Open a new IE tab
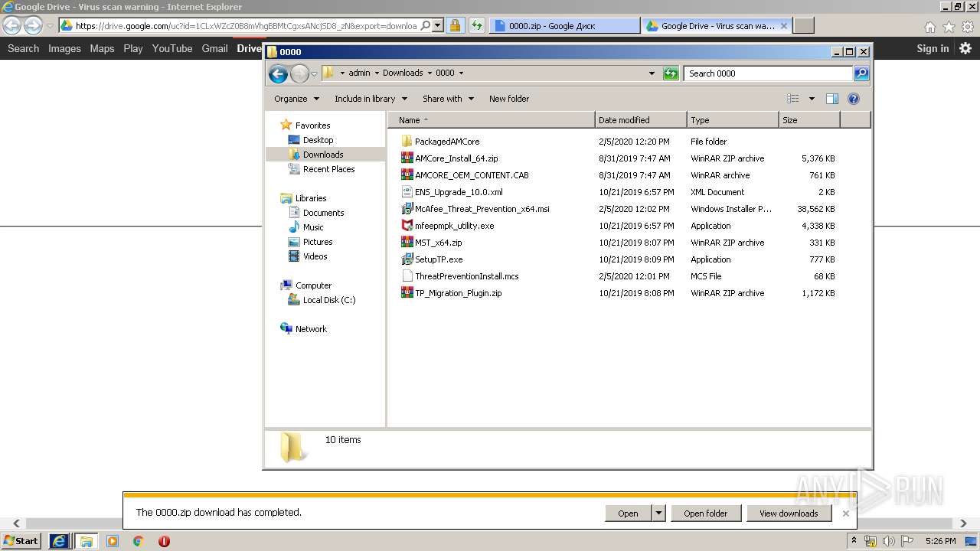Screen dimensions: 980x551 pos(803,26)
